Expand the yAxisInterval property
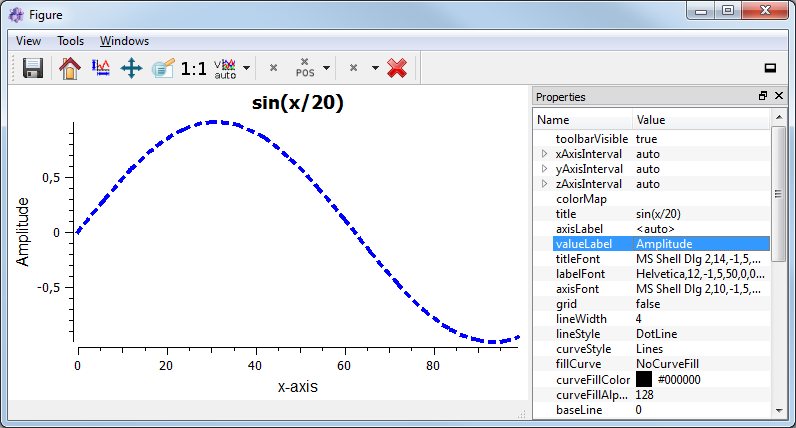796x428 pixels. pyautogui.click(x=544, y=169)
